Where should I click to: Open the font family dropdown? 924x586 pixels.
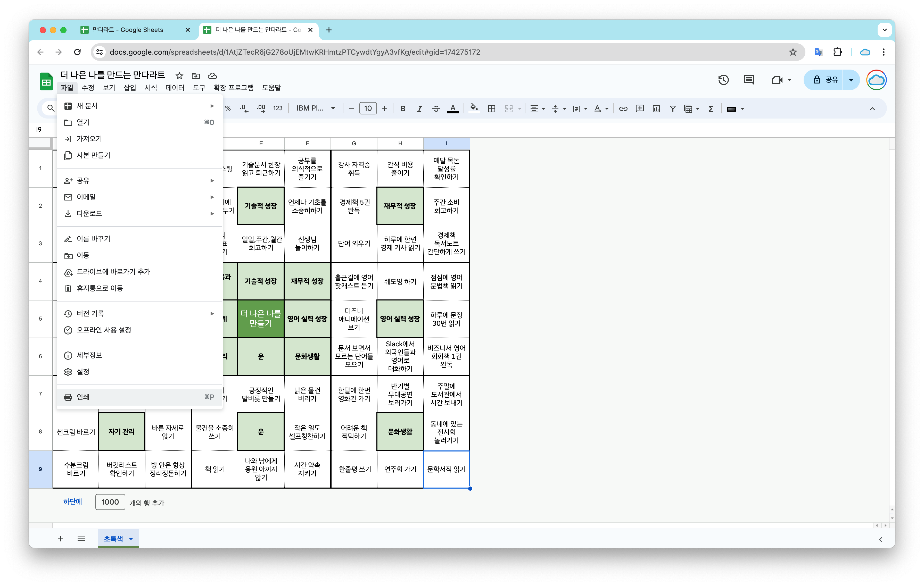click(315, 108)
